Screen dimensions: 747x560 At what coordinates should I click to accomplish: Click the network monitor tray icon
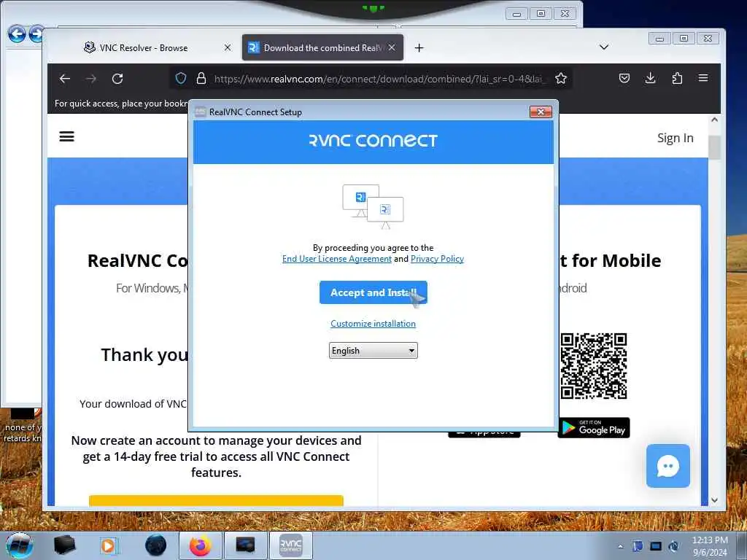[656, 546]
